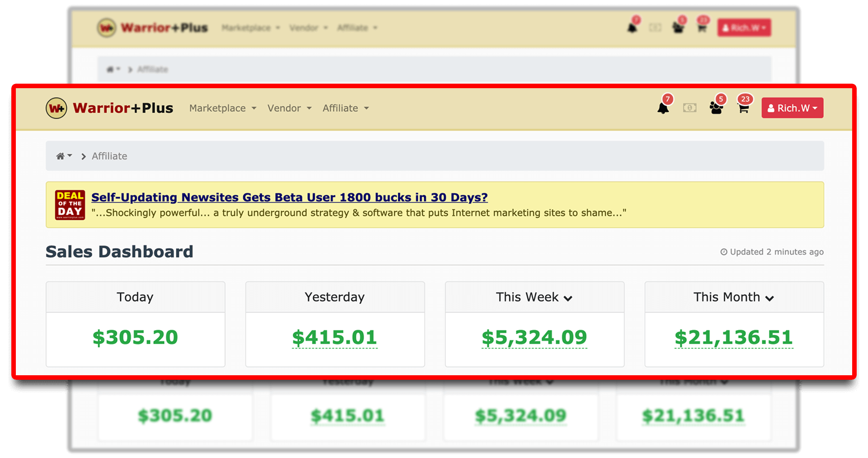Viewport: 868px width, 458px height.
Task: Click Today's earnings $305.20
Action: [135, 337]
